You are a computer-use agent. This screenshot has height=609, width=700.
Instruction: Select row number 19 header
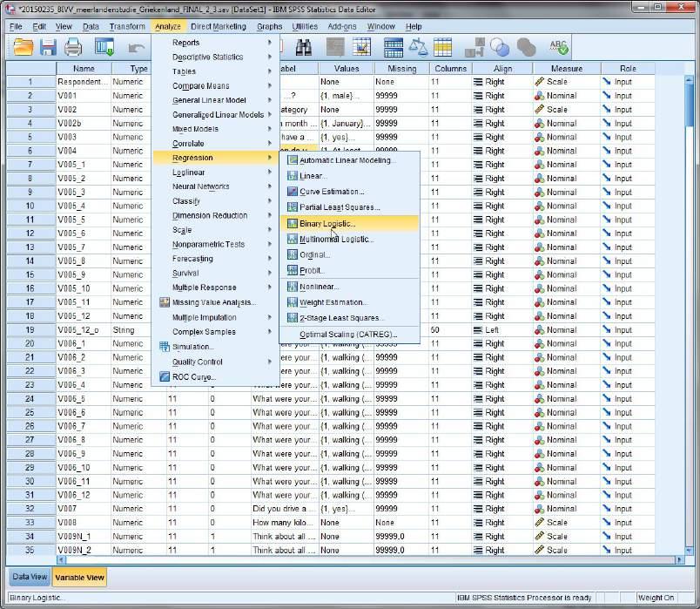30,330
